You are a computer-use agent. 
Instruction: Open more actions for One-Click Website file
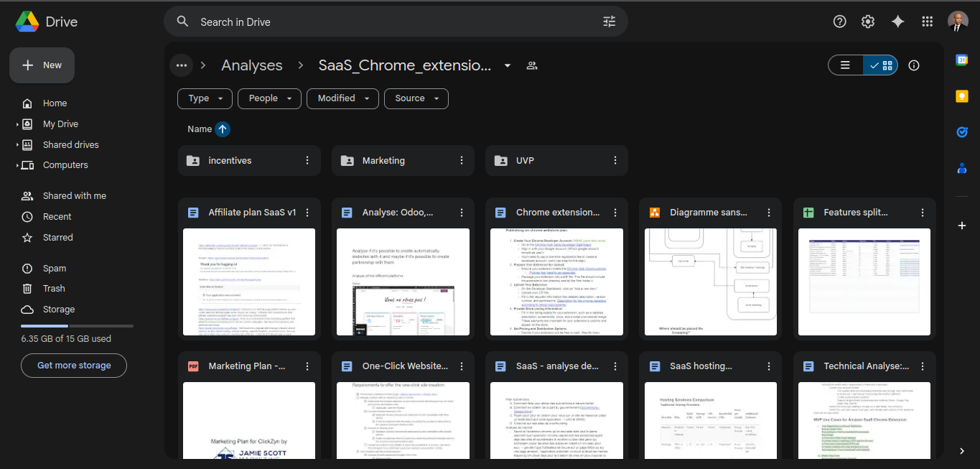tap(461, 366)
